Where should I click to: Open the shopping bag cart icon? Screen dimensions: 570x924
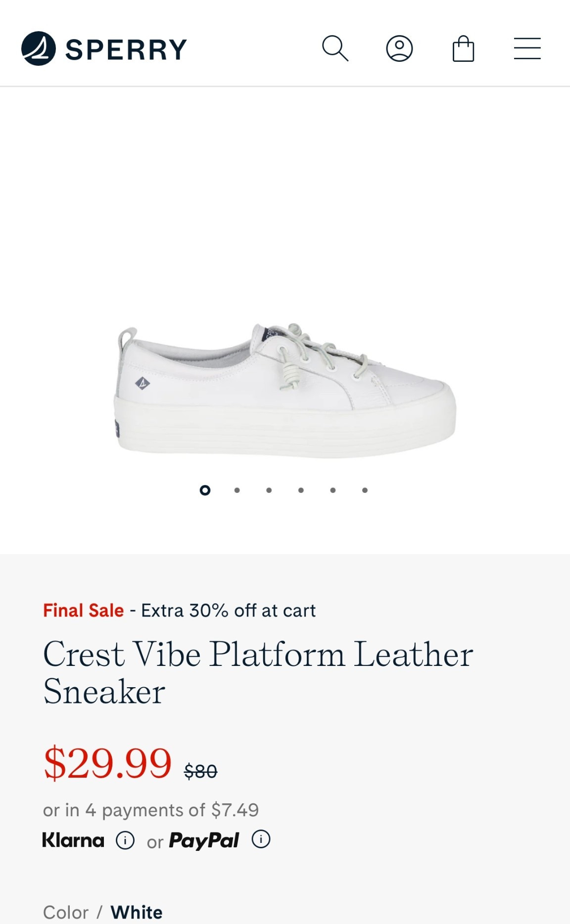point(463,48)
